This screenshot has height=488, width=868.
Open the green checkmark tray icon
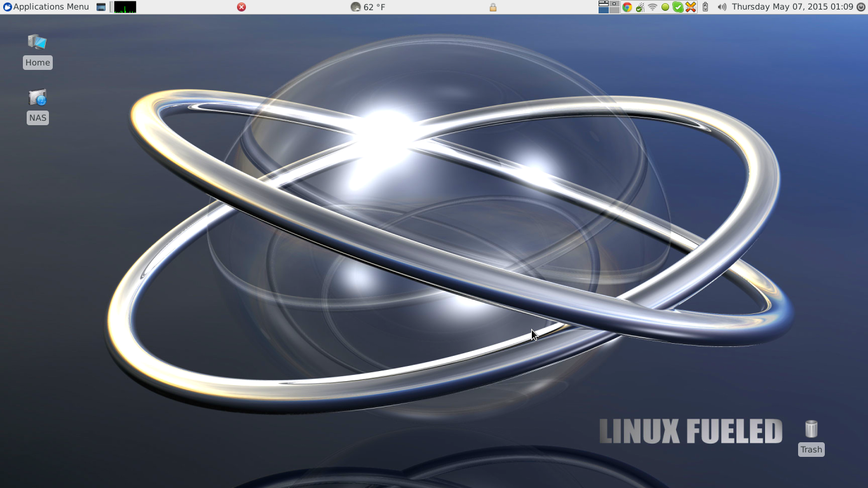678,7
